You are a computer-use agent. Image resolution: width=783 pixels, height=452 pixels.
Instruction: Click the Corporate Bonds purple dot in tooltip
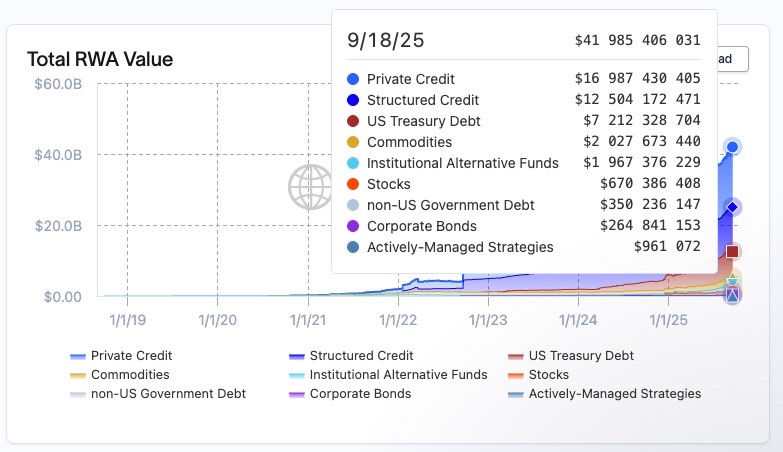pyautogui.click(x=353, y=226)
